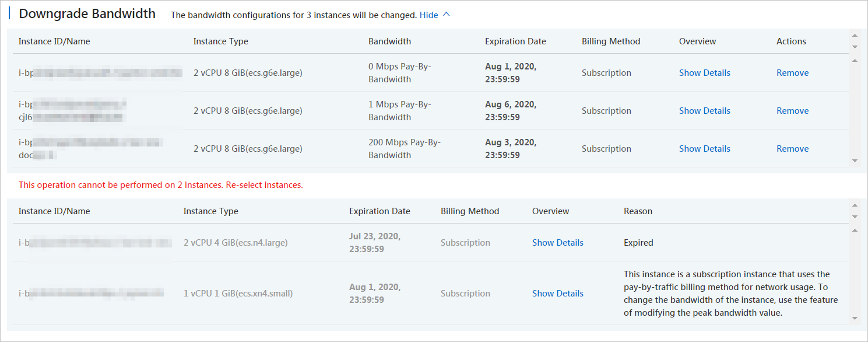Select the '1 Mbps Pay-By-Bandwidth' cell

click(x=399, y=111)
